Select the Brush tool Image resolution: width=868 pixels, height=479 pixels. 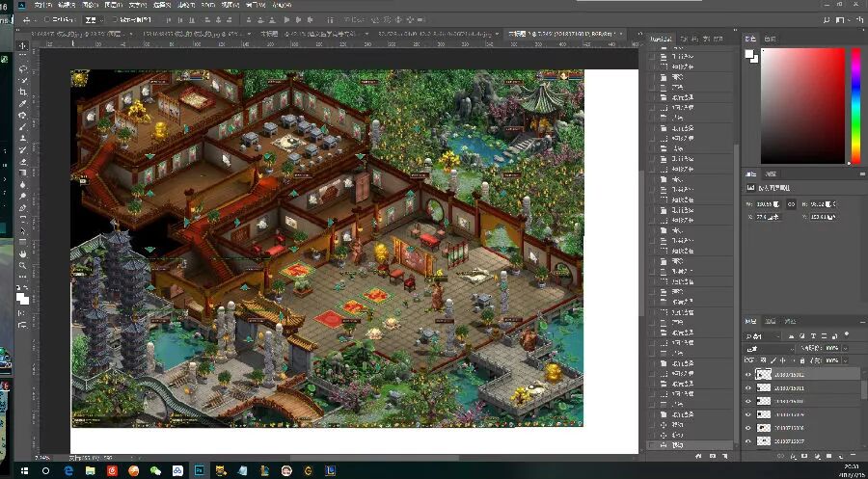[x=22, y=126]
